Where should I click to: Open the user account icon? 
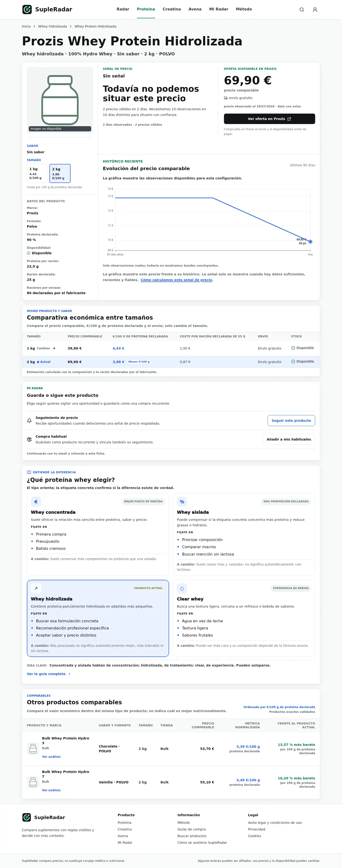click(x=315, y=10)
